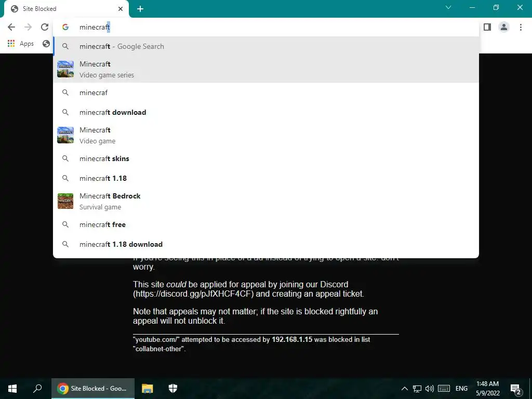The width and height of the screenshot is (532, 399).
Task: Switch the ENG input language indicator
Action: point(461,389)
